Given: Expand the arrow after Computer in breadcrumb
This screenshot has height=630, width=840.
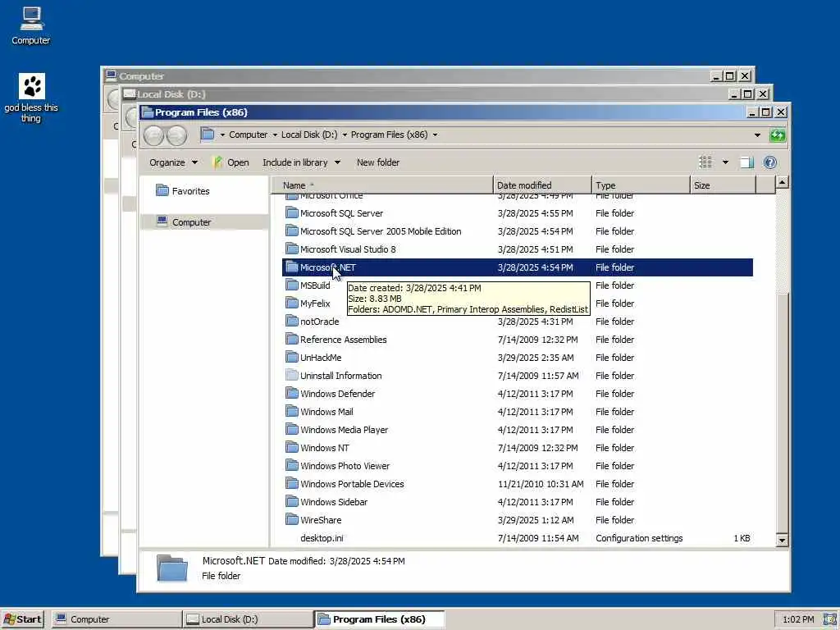Looking at the screenshot, I should tap(275, 135).
